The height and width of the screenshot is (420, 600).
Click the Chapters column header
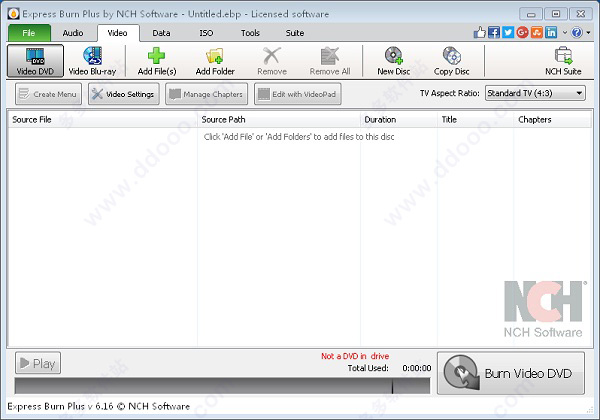(x=552, y=119)
